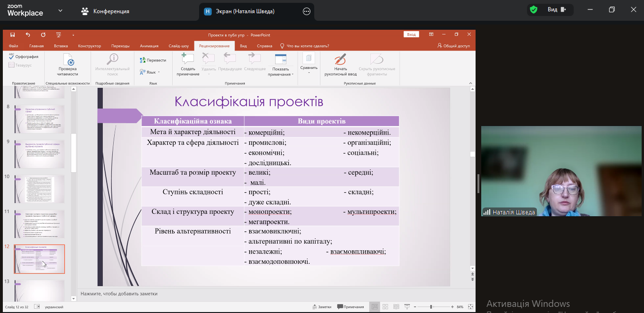Toggle Заметки notes pane in status bar

pyautogui.click(x=322, y=307)
